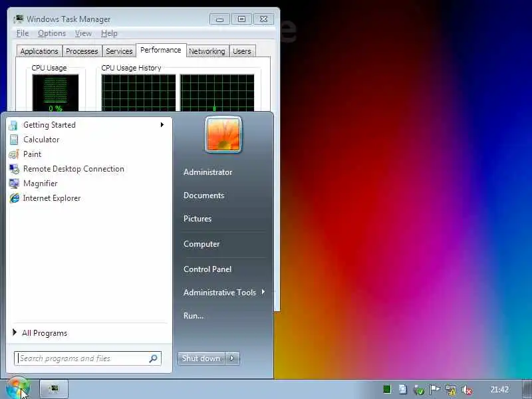Select the Performance tab
The width and height of the screenshot is (532, 399).
(161, 51)
